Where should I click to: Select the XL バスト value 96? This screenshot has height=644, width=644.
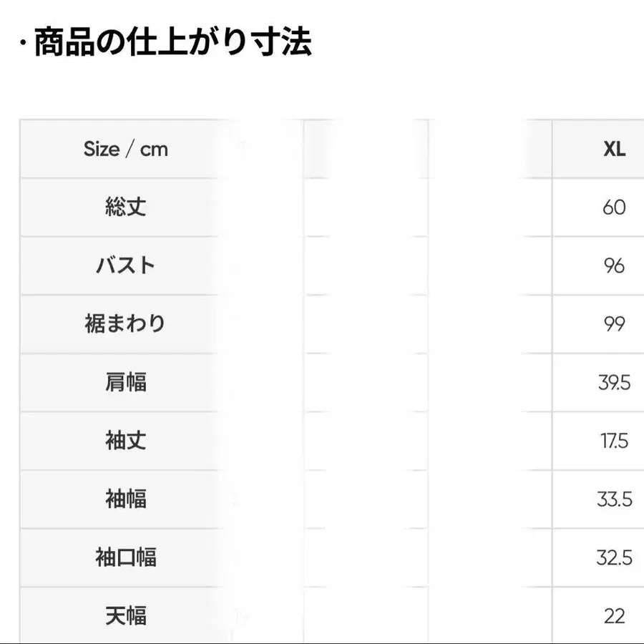click(x=614, y=265)
